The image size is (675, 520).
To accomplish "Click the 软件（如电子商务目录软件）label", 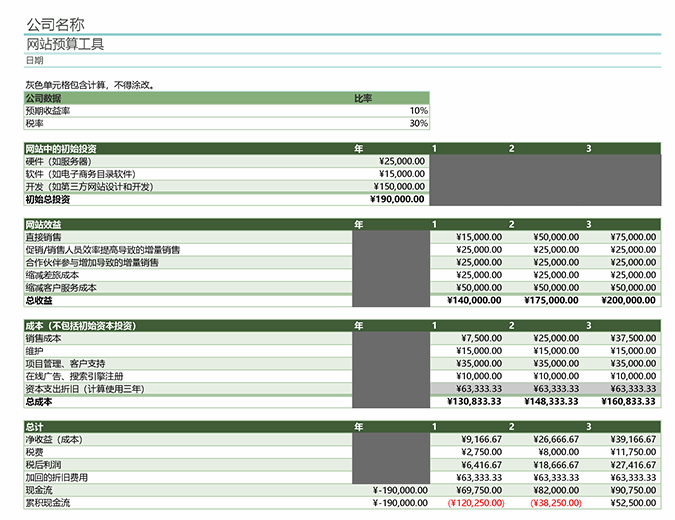I will point(81,174).
